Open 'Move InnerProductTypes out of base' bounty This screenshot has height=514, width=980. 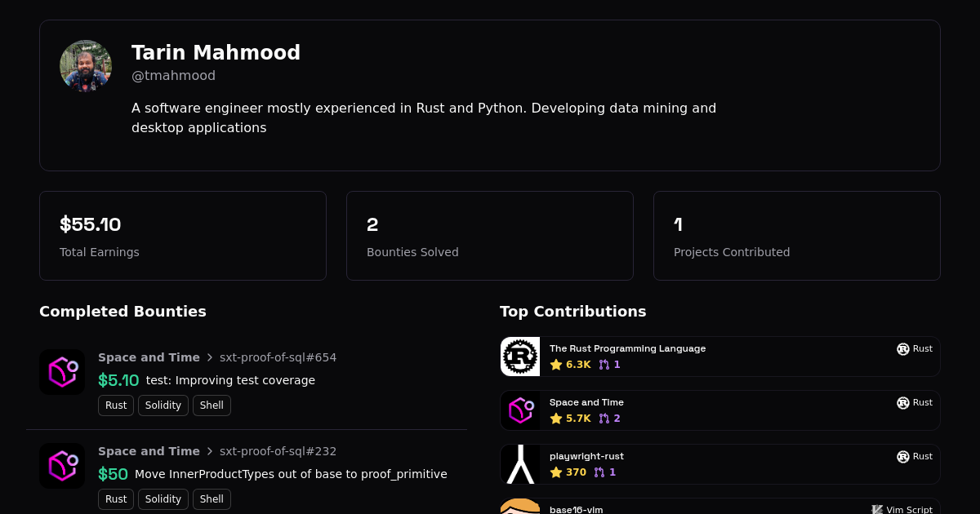pos(291,474)
